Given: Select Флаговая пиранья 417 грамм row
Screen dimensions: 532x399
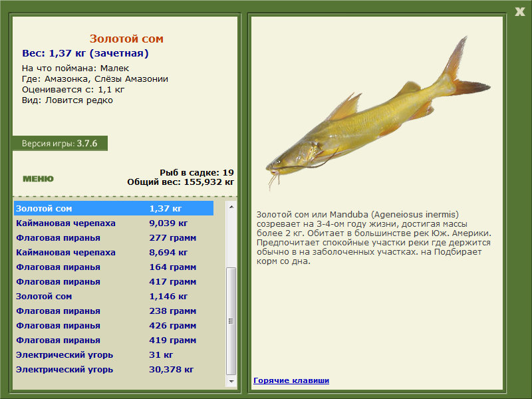Looking at the screenshot, I should (114, 281).
